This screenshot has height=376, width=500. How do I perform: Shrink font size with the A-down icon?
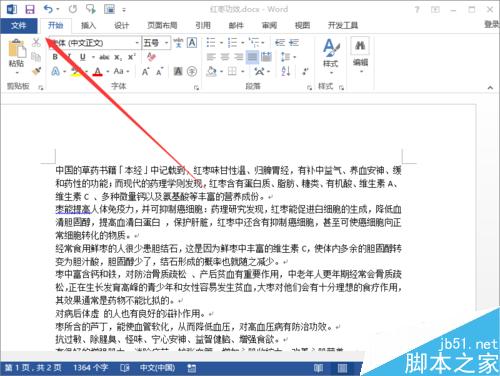pos(159,71)
